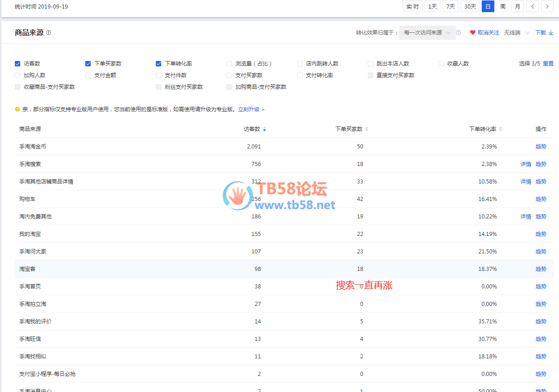Sort table by 下单买家数 sort icon
This screenshot has height=392, width=559.
point(367,129)
